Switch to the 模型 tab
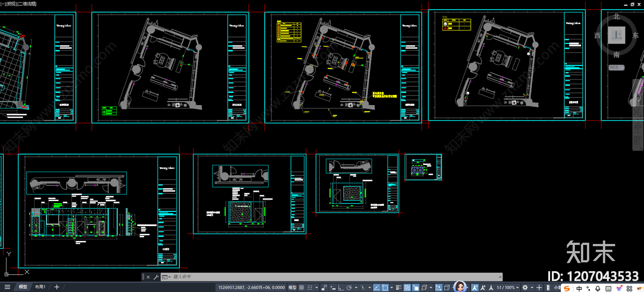644x292 pixels. (23, 287)
